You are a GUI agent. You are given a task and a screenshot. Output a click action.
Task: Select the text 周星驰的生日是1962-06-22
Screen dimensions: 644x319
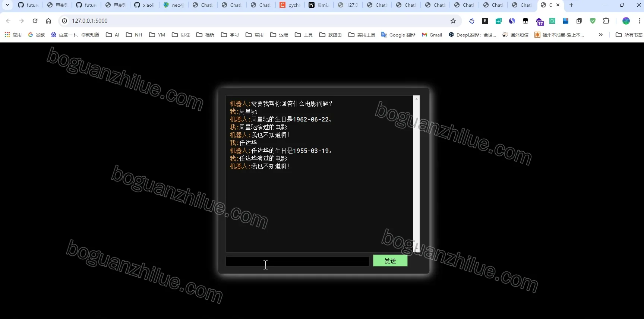point(291,120)
